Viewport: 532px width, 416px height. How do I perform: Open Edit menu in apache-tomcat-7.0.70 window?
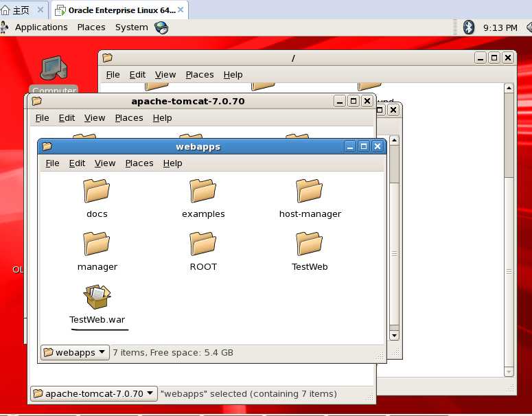67,118
